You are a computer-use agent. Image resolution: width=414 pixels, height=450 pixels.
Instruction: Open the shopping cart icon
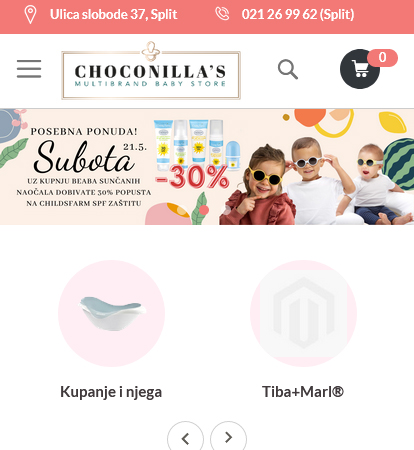(360, 69)
